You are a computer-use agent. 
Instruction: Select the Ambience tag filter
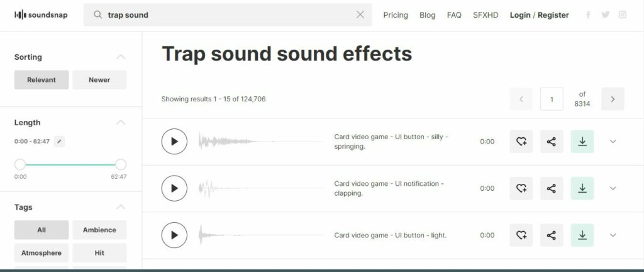pos(99,230)
